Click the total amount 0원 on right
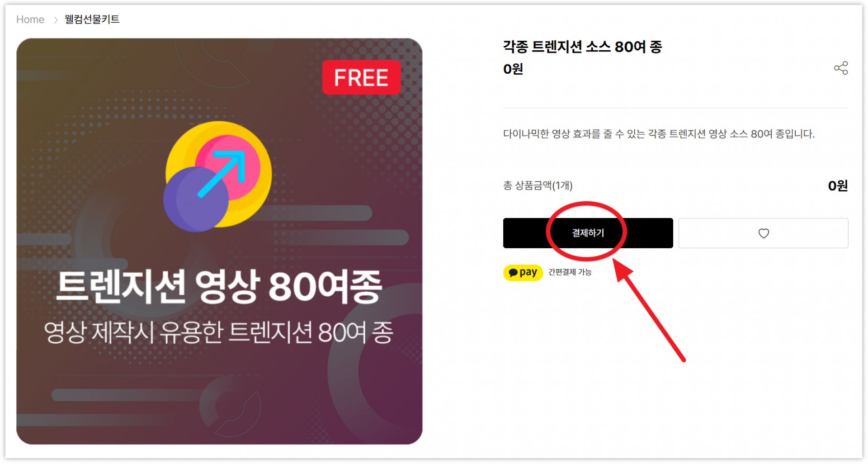 838,186
